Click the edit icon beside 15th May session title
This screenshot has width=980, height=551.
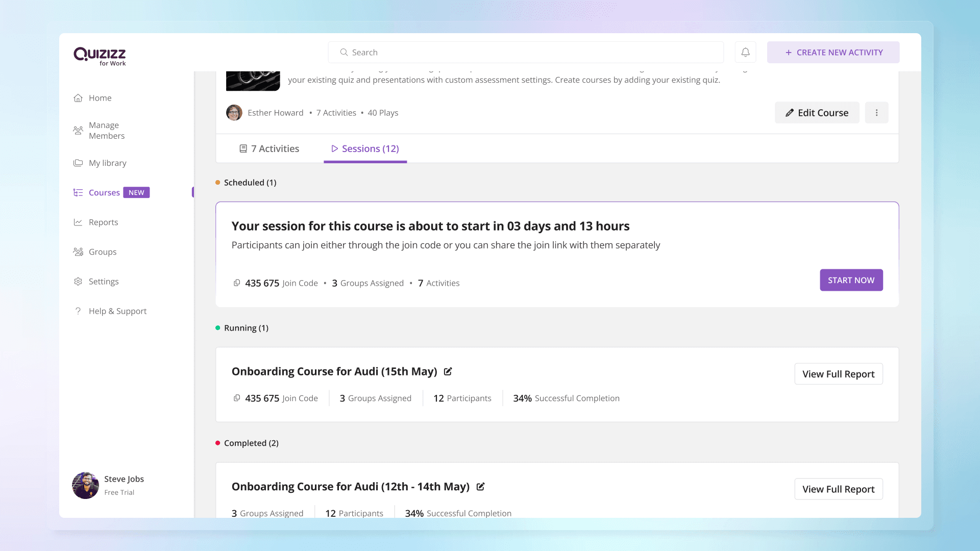click(x=448, y=371)
